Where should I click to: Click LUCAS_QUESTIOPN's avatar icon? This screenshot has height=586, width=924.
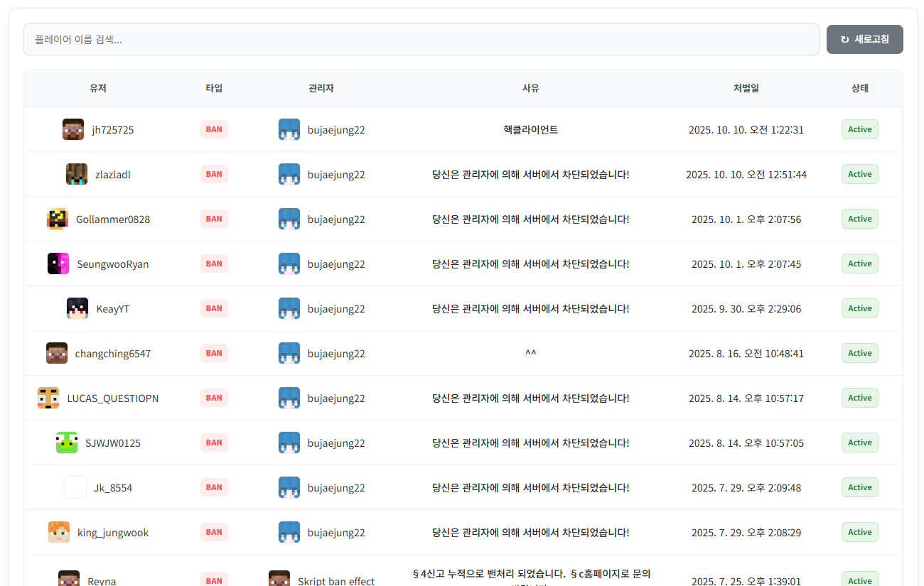[48, 398]
